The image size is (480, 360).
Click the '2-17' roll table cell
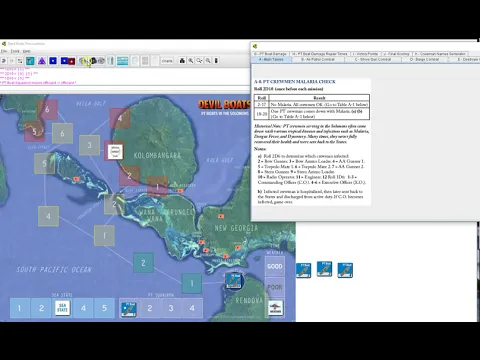point(262,104)
